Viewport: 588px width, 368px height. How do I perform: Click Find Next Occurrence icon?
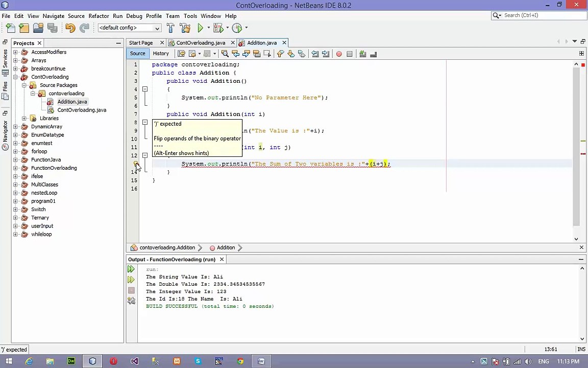point(246,54)
